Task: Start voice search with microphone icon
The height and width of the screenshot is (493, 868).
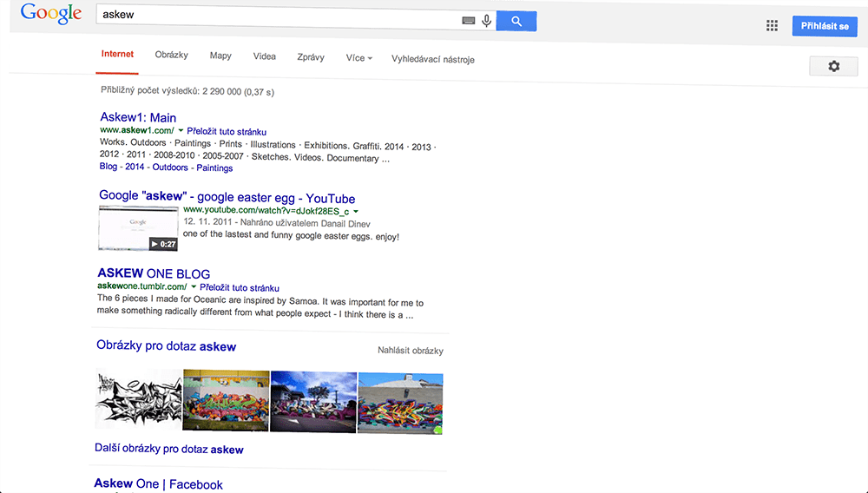Action: [486, 21]
